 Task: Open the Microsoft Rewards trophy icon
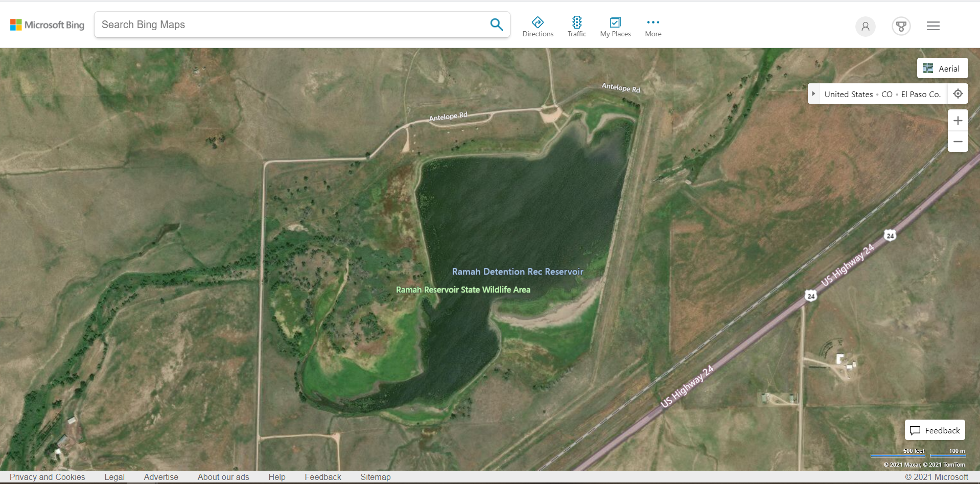click(x=901, y=26)
